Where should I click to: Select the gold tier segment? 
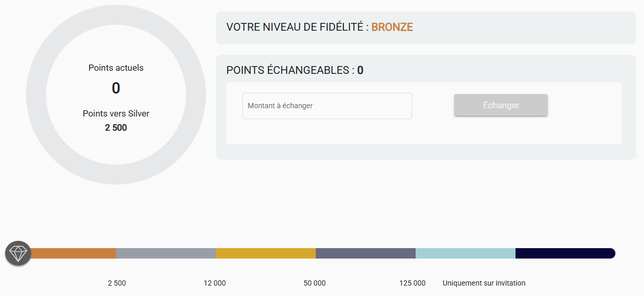point(266,253)
